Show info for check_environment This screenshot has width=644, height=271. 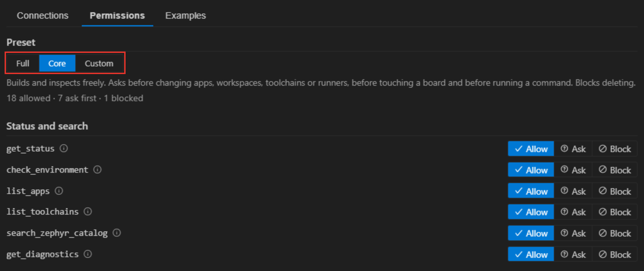click(98, 169)
